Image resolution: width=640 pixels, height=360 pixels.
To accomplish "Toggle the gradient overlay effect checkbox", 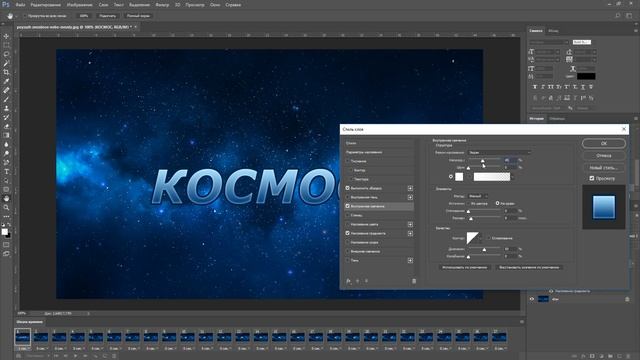I will (348, 233).
